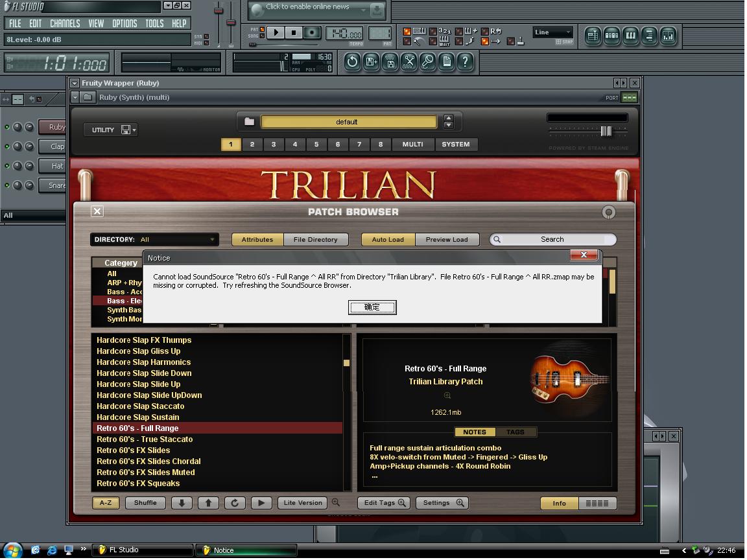Click the round knob icon in Patch Browser header
Image resolution: width=747 pixels, height=560 pixels.
click(x=608, y=213)
